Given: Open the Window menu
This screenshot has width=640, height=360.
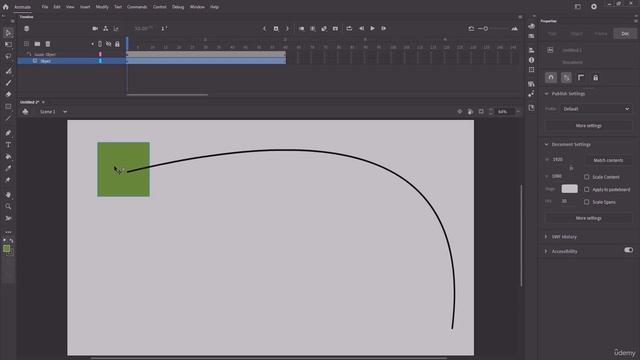Looking at the screenshot, I should [x=197, y=7].
